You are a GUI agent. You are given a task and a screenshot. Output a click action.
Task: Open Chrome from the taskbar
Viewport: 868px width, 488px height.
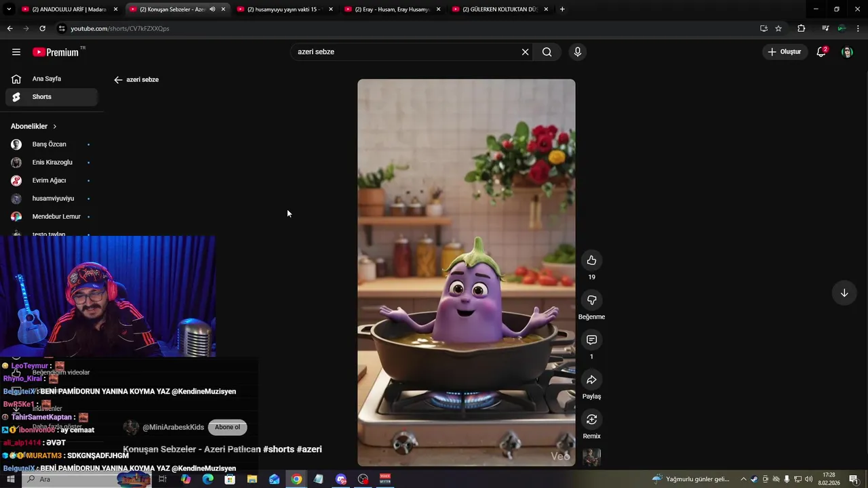[x=296, y=479]
